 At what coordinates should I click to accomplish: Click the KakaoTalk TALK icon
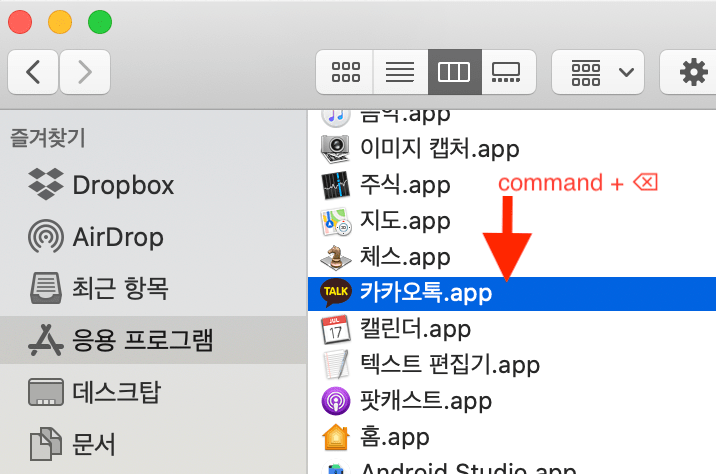pos(336,293)
